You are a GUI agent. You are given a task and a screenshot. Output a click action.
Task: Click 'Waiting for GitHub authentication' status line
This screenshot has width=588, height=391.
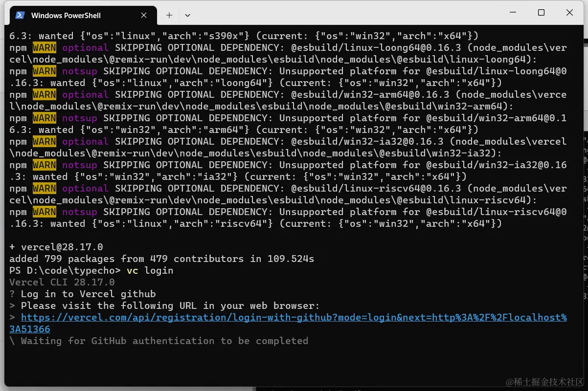(159, 341)
